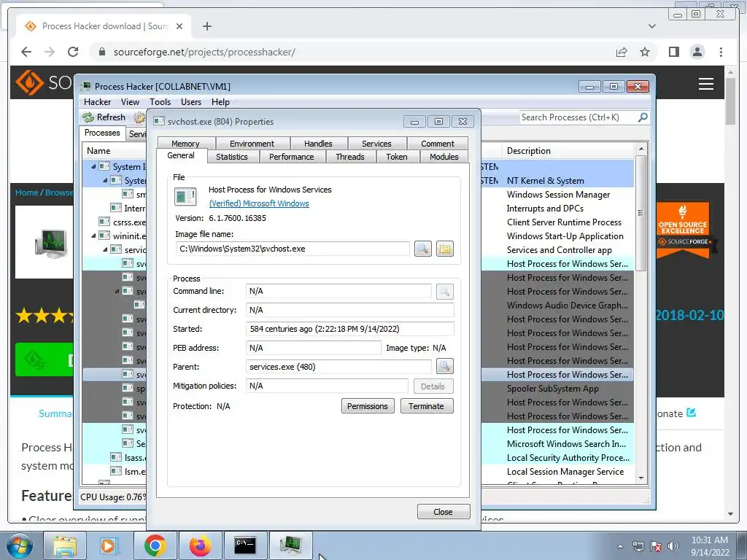Open the Tools menu

160,102
